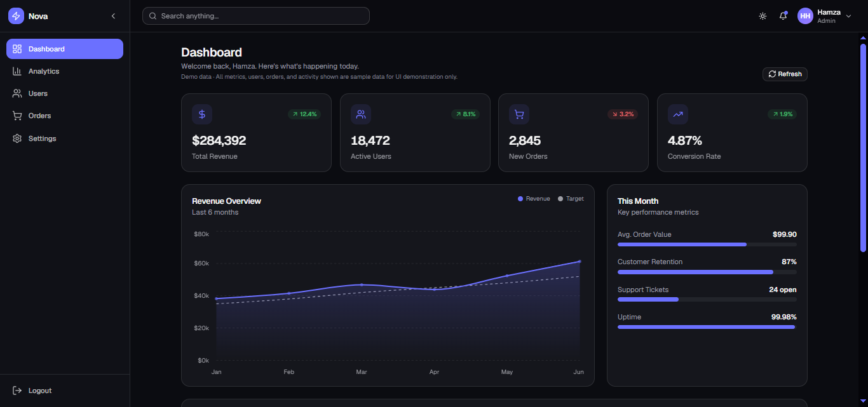The width and height of the screenshot is (868, 407).
Task: Click the Jun data point on revenue line
Action: tap(580, 261)
